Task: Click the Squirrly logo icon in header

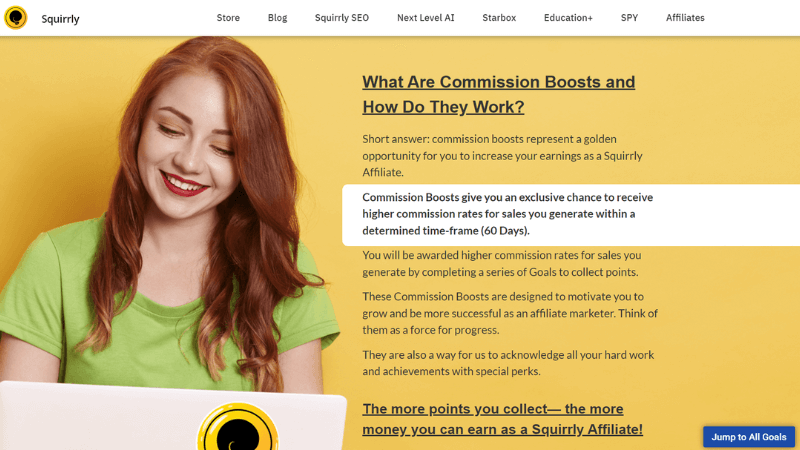Action: coord(16,18)
